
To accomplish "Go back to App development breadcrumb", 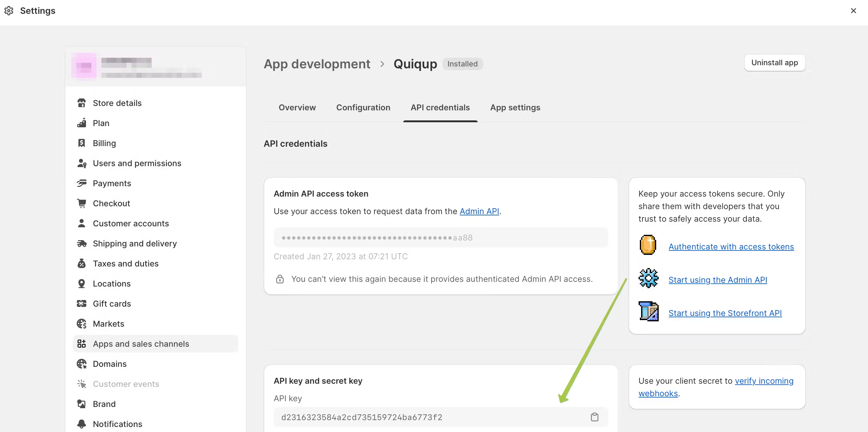I will (x=317, y=64).
